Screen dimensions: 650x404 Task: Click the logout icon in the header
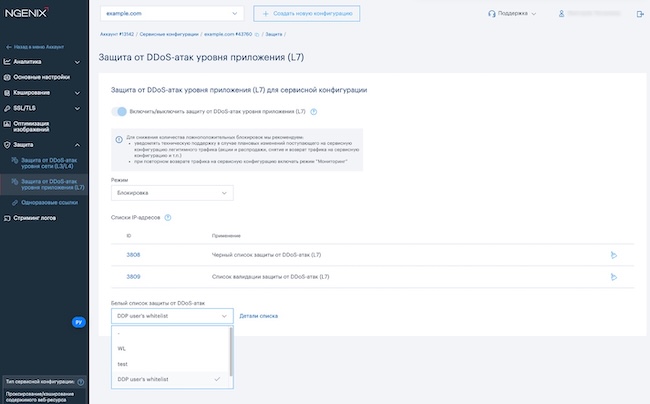pyautogui.click(x=640, y=14)
